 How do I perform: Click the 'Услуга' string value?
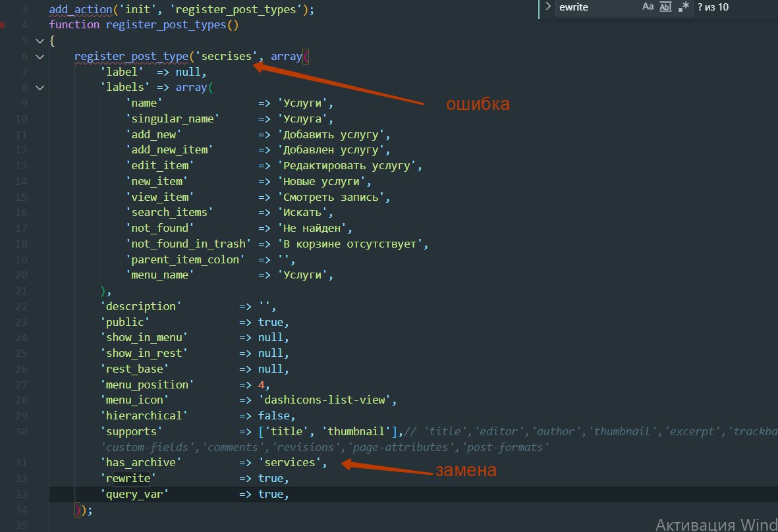coord(302,119)
